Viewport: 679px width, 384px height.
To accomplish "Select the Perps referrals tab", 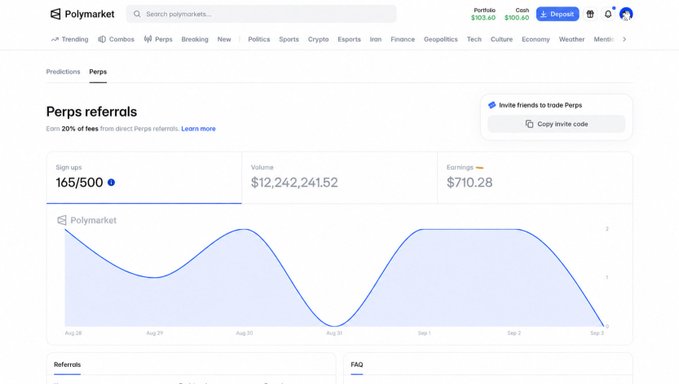I will pos(98,72).
